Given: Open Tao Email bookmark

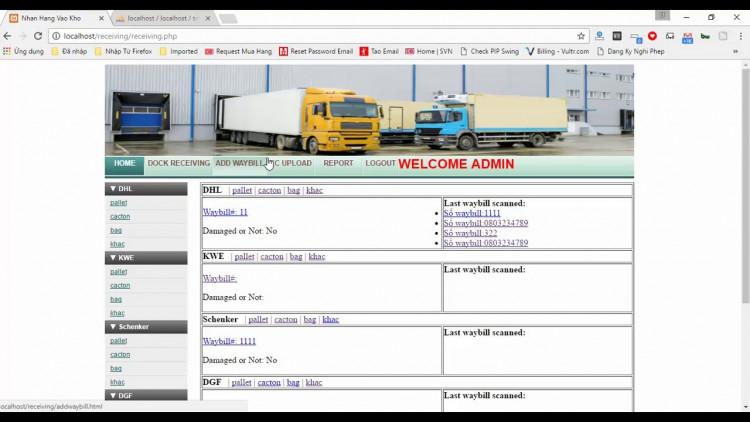Looking at the screenshot, I should pos(379,51).
